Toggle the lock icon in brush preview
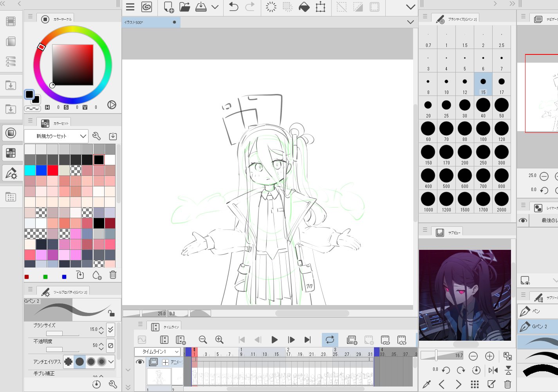 112,313
